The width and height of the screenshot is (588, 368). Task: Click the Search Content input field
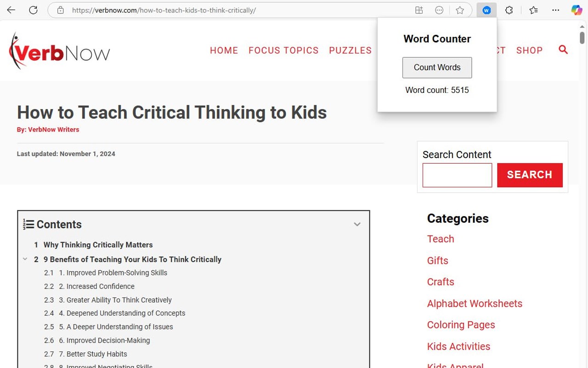click(x=457, y=175)
